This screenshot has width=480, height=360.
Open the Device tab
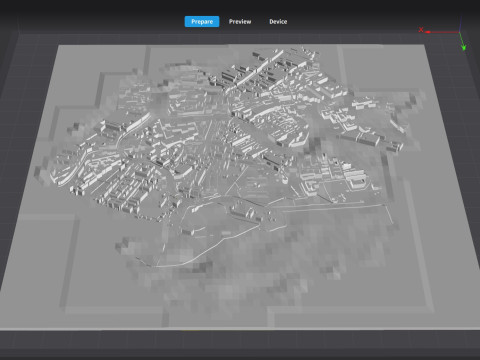click(x=278, y=22)
